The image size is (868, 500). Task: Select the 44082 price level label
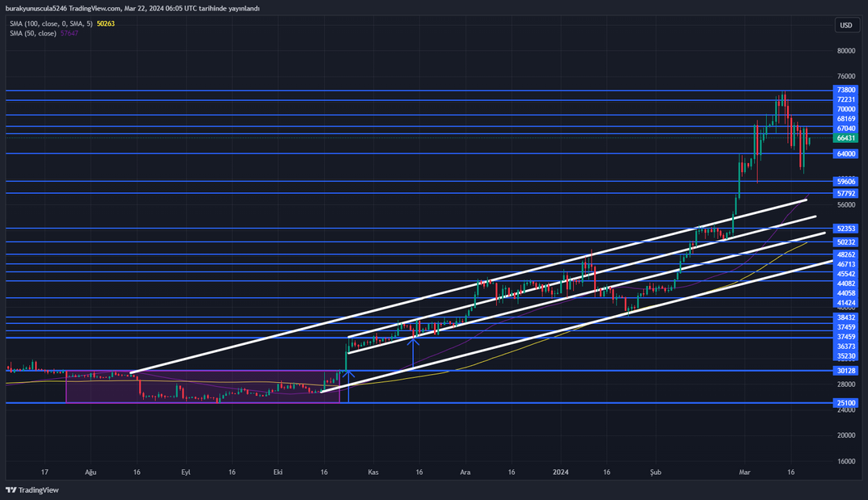[x=846, y=284]
